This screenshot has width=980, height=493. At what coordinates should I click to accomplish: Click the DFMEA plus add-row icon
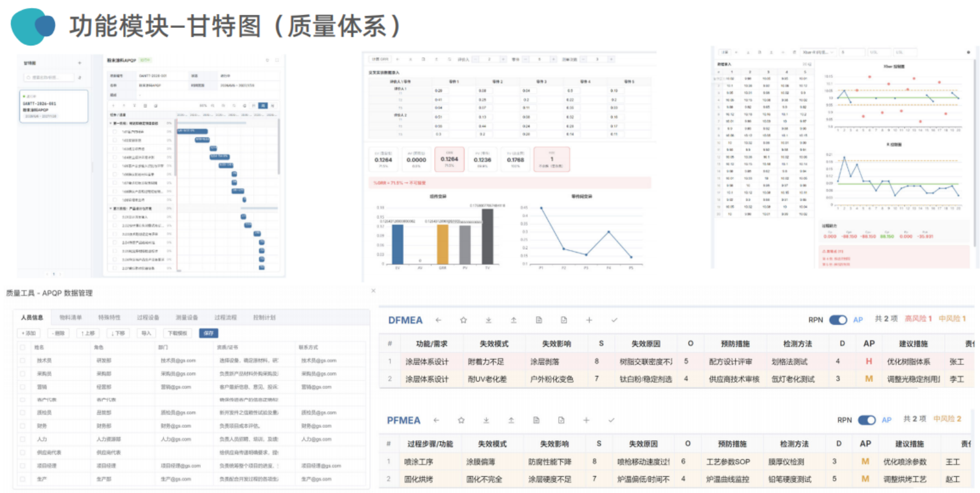[x=589, y=320]
